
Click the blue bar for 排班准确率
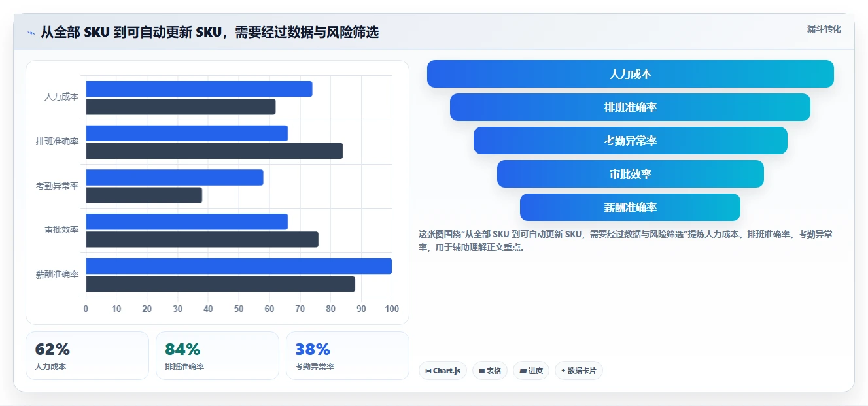click(186, 133)
